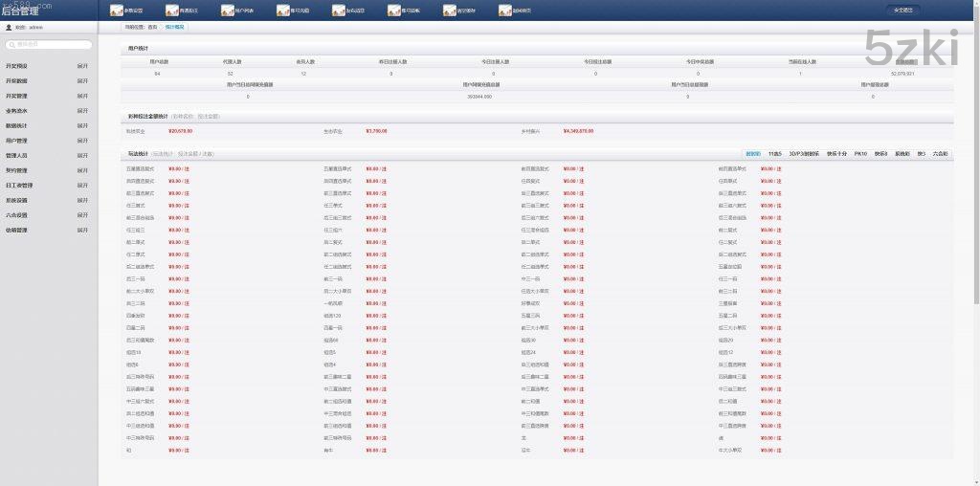Open the 快乐十分 tab
Viewport: 980px width, 486px height.
tap(837, 153)
